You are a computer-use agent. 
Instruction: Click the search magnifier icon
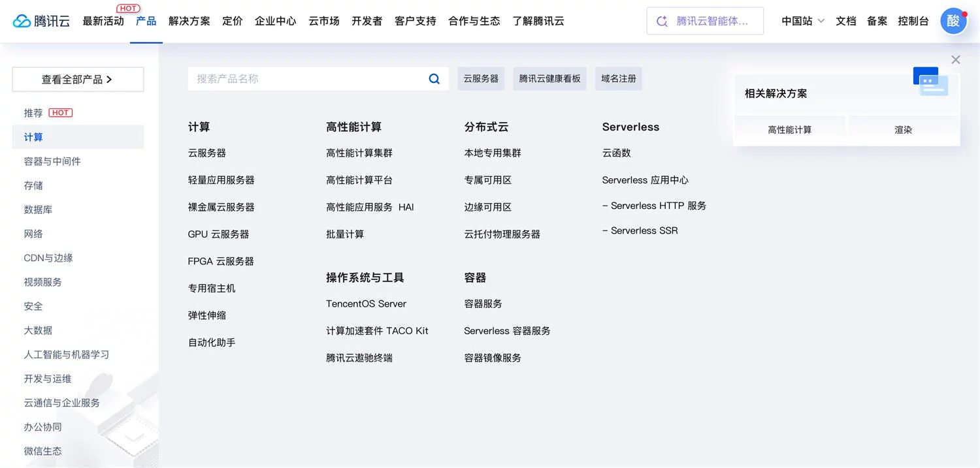(433, 78)
